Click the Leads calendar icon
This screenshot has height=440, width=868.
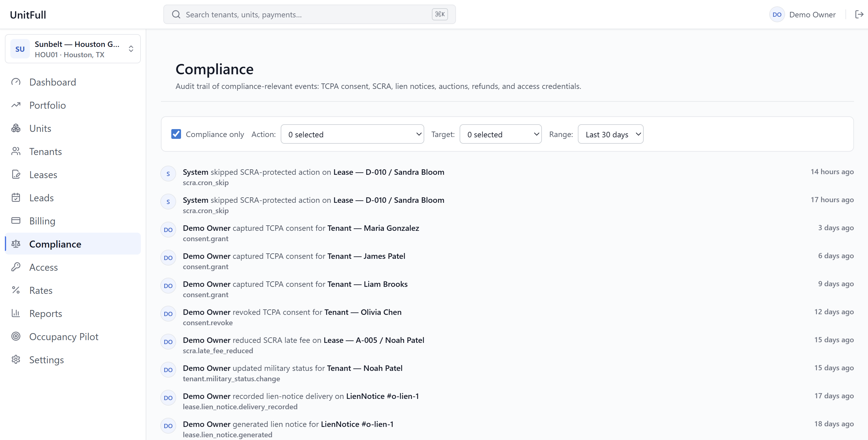click(16, 198)
